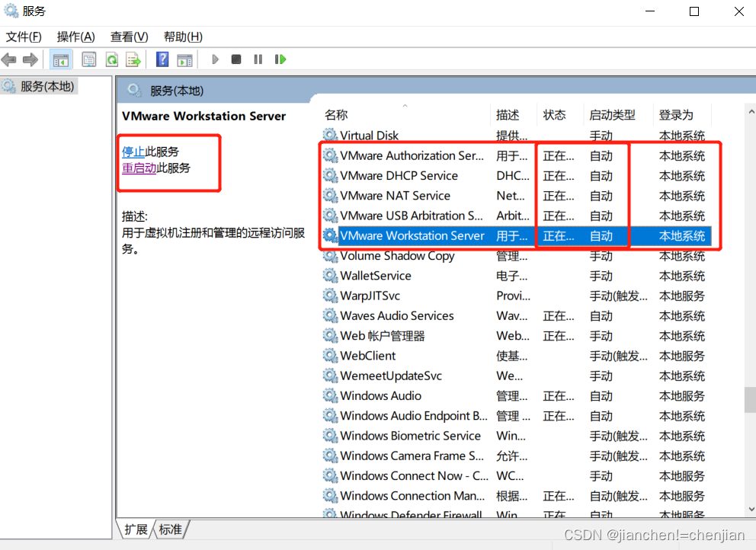Click the scrollbar up arrow in service list
Screen dimensions: 756x550
point(751,111)
